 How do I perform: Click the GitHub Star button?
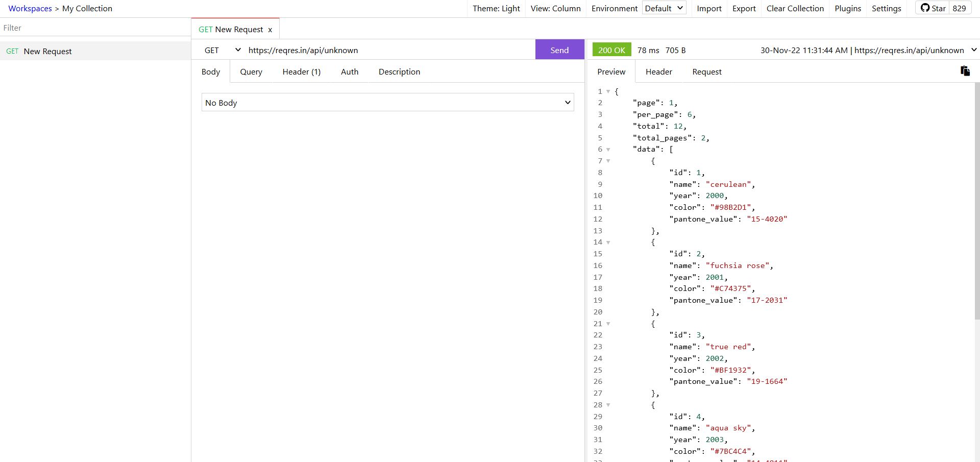(933, 8)
